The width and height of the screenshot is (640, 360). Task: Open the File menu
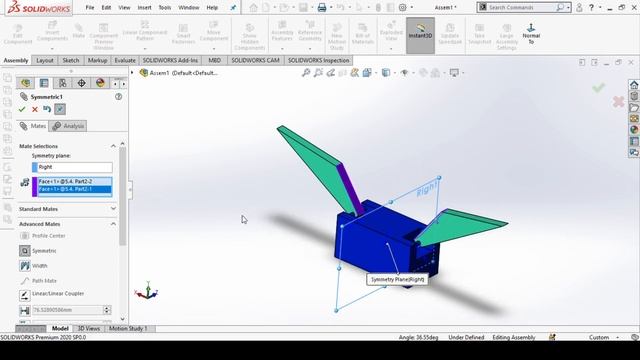tap(90, 7)
